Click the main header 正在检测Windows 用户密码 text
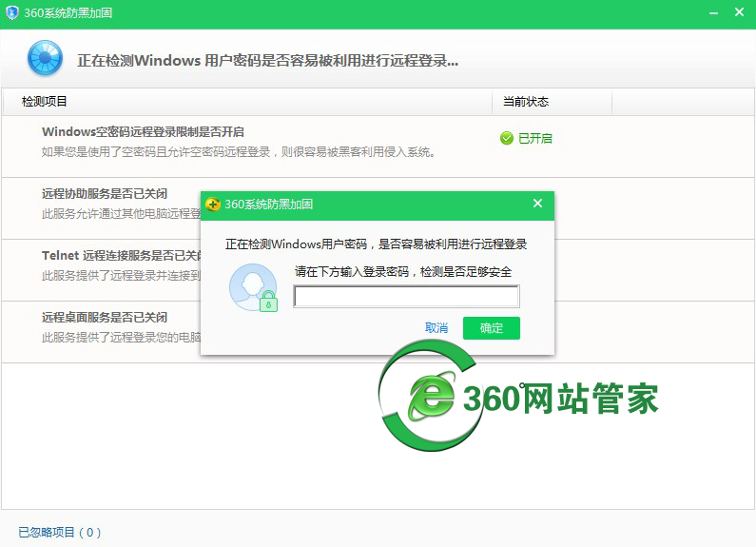The height and width of the screenshot is (547, 756). tap(267, 61)
